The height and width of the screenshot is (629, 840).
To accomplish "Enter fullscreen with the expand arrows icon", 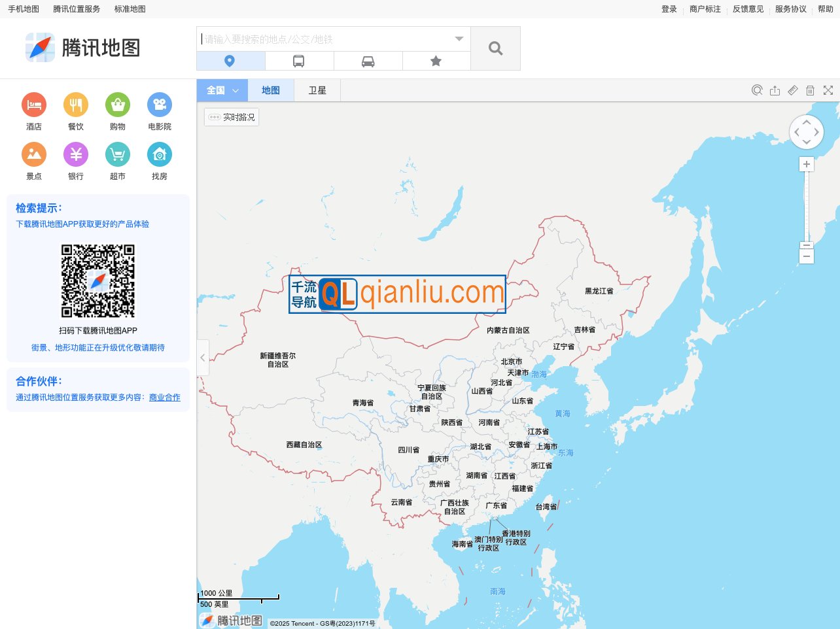I will click(828, 90).
